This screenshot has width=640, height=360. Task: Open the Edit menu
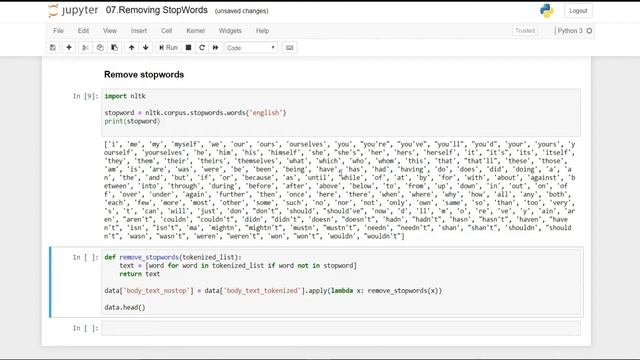(x=83, y=31)
